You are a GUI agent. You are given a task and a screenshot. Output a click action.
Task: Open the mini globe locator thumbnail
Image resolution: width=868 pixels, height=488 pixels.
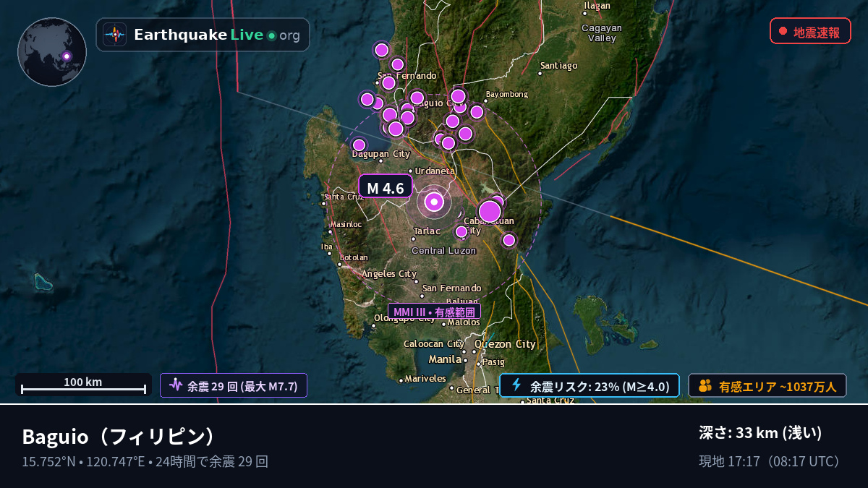(52, 52)
